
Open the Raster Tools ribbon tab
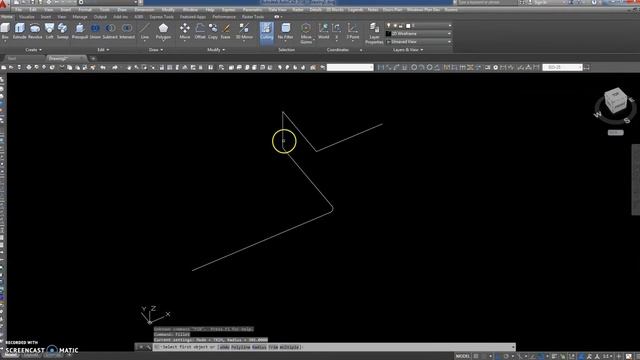(x=253, y=17)
